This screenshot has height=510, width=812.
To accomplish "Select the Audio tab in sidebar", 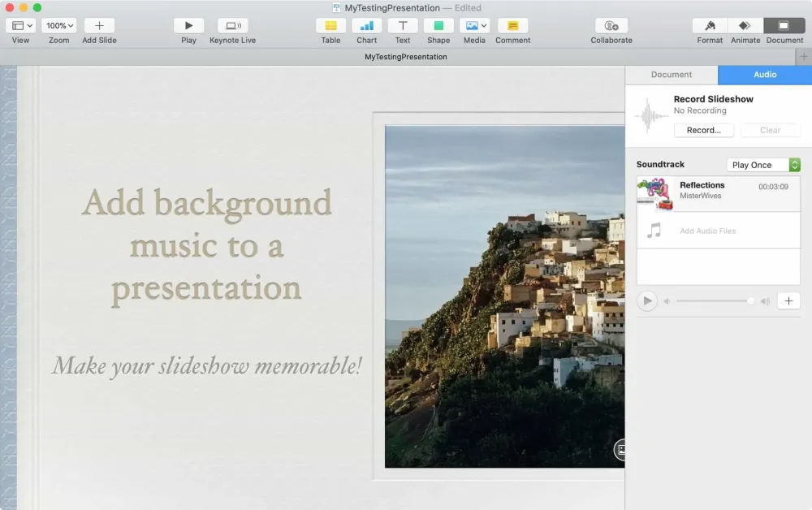I will [765, 75].
